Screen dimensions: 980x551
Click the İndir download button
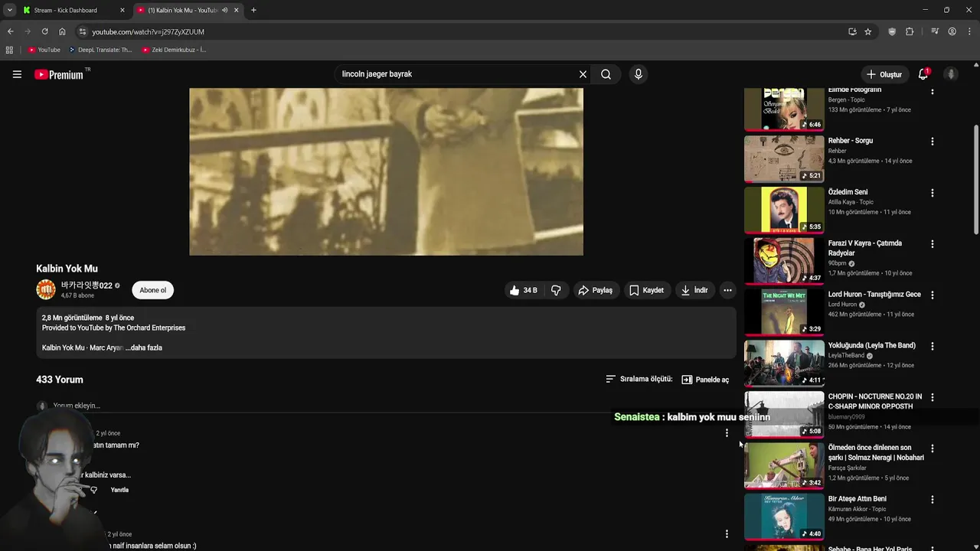coord(694,290)
